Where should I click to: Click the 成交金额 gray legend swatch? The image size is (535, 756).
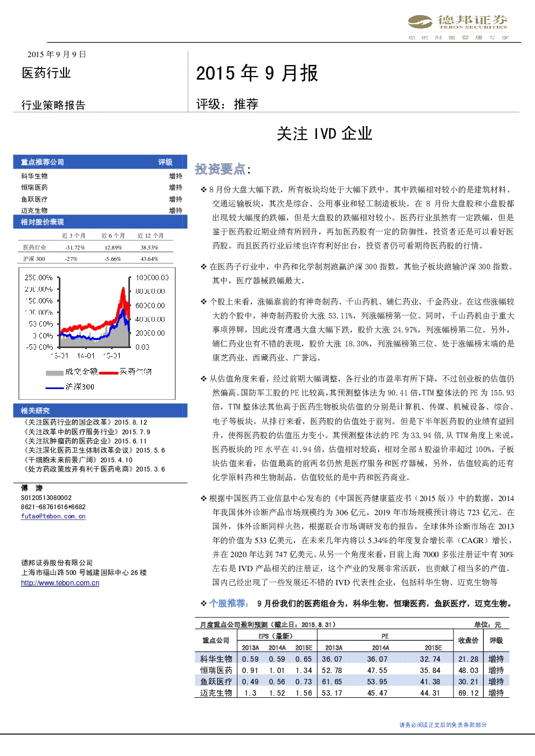click(55, 373)
